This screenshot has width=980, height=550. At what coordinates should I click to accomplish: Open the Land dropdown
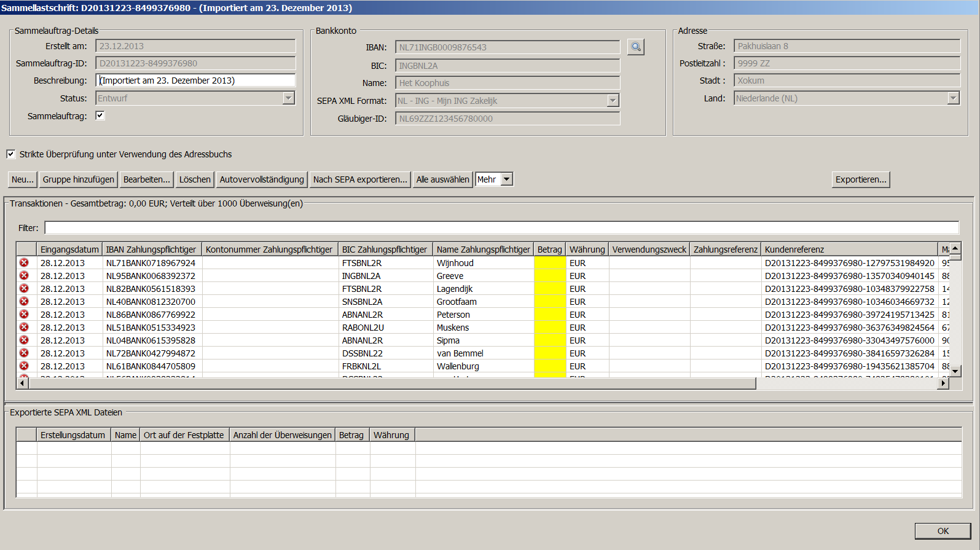point(953,98)
